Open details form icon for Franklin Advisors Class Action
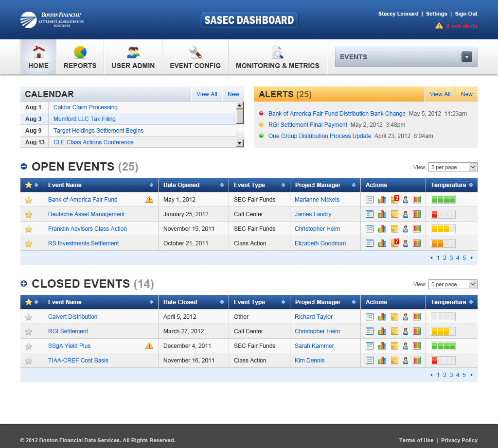The image size is (498, 448). point(370,229)
